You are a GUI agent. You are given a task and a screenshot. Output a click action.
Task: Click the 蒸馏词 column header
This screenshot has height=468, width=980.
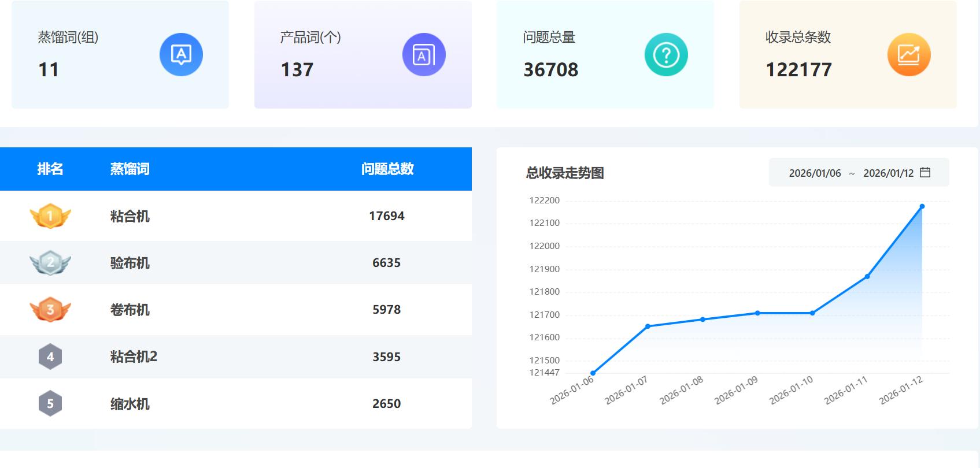pyautogui.click(x=130, y=169)
